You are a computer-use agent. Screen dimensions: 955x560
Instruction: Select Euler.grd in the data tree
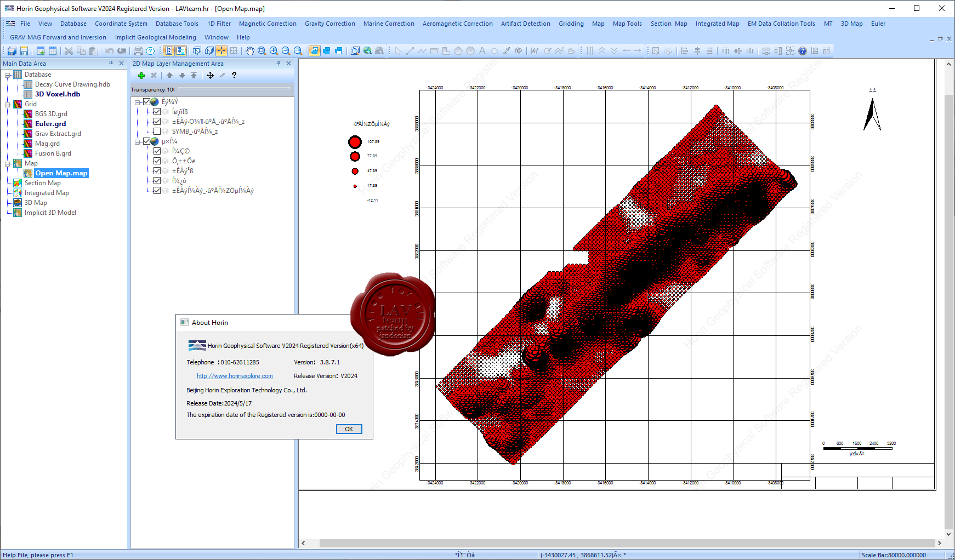tap(50, 124)
